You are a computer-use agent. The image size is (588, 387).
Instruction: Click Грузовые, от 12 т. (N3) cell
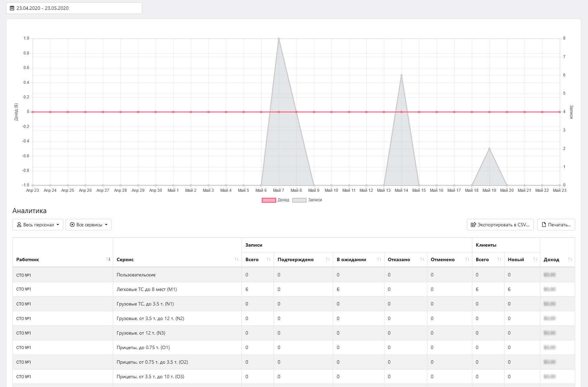[x=177, y=333]
